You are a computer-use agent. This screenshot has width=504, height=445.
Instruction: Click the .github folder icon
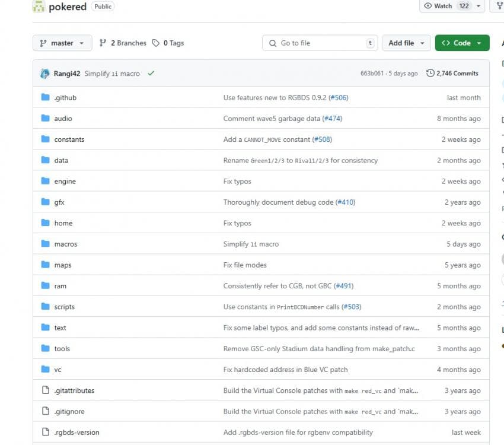[45, 97]
